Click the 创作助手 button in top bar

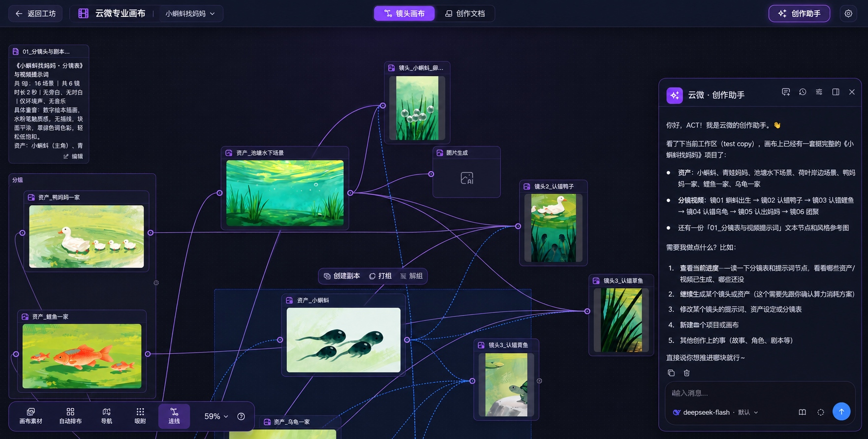(799, 14)
